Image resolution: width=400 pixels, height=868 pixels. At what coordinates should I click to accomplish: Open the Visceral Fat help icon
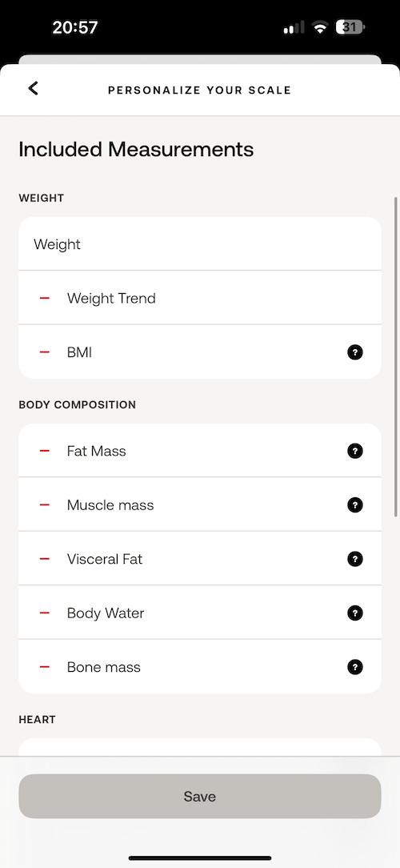coord(355,559)
